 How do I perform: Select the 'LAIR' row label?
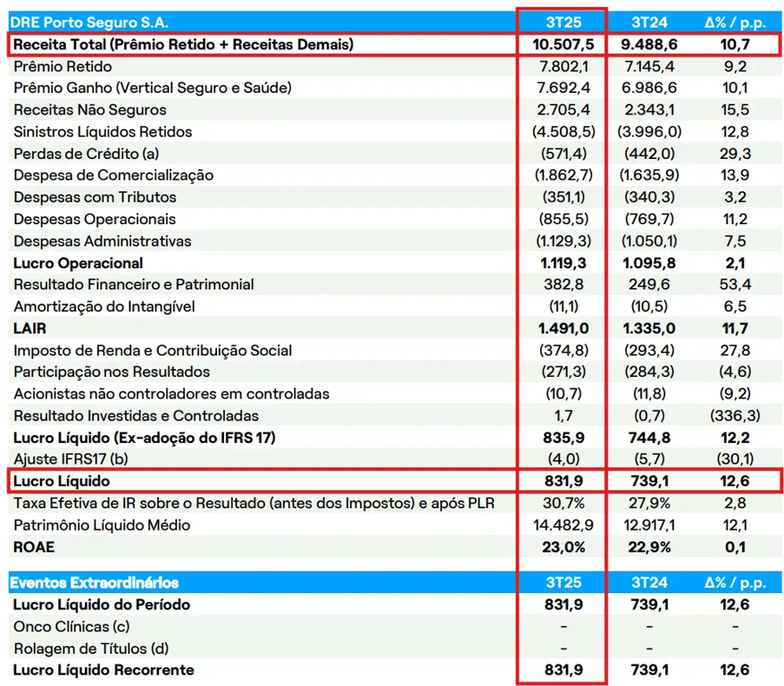[29, 329]
